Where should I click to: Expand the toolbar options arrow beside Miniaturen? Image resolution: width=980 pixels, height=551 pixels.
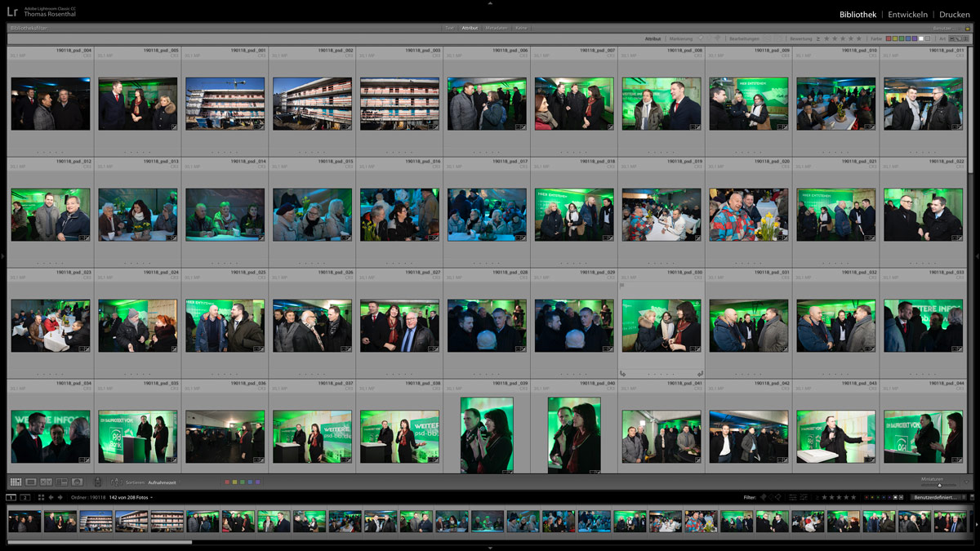pos(967,482)
